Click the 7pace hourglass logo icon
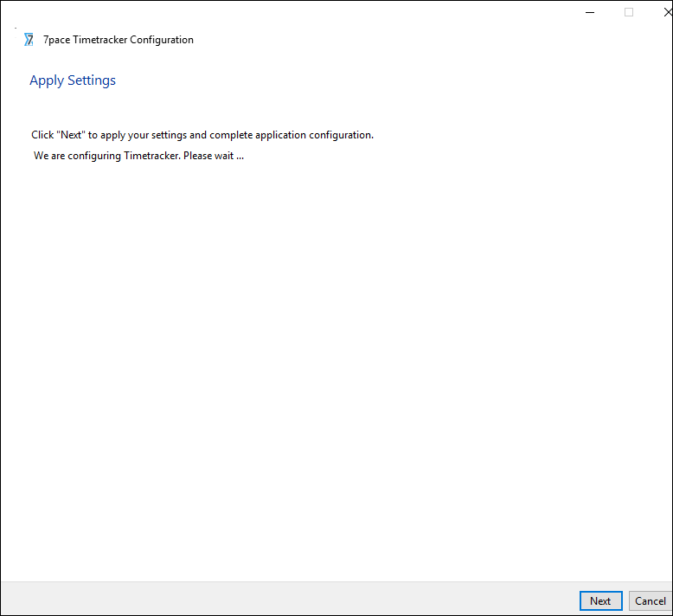 coord(29,40)
